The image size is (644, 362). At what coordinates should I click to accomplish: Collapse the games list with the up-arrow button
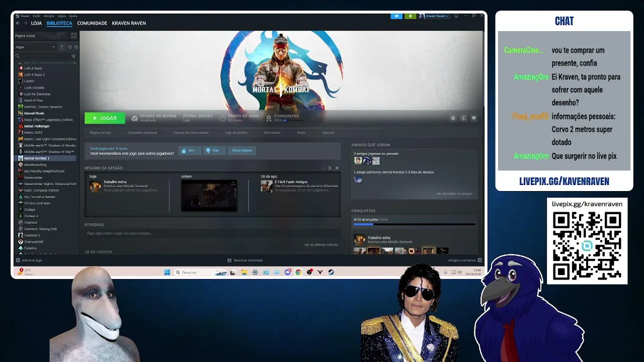click(x=62, y=47)
